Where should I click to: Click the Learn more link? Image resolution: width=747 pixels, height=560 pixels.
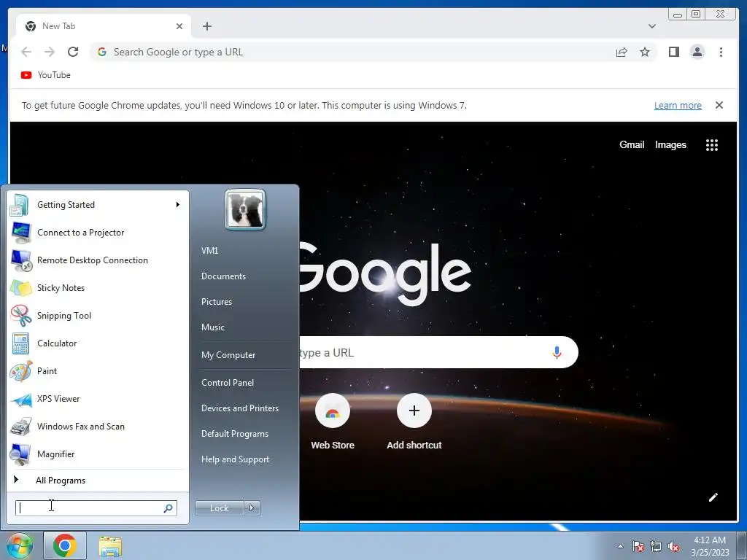pyautogui.click(x=678, y=105)
